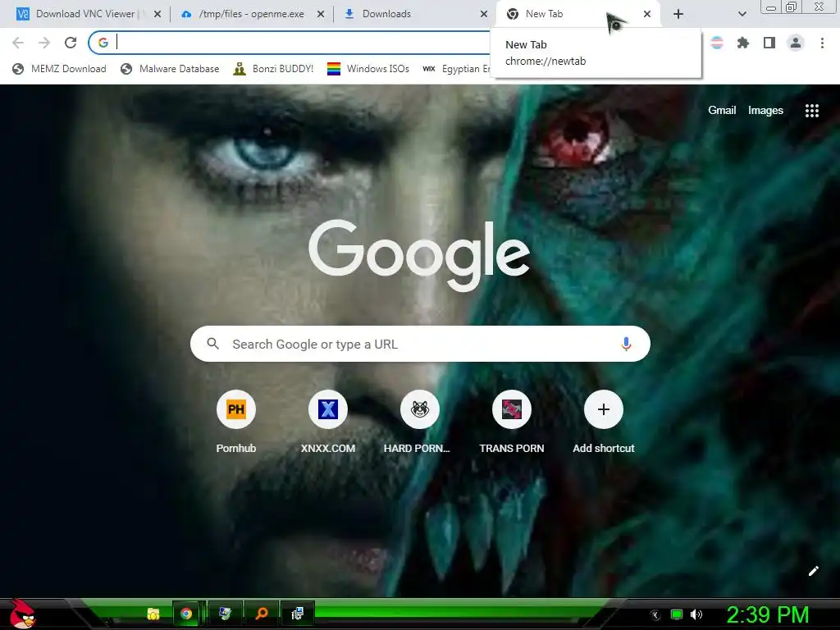The image size is (840, 630).
Task: Click the Google logo
Action: click(419, 255)
